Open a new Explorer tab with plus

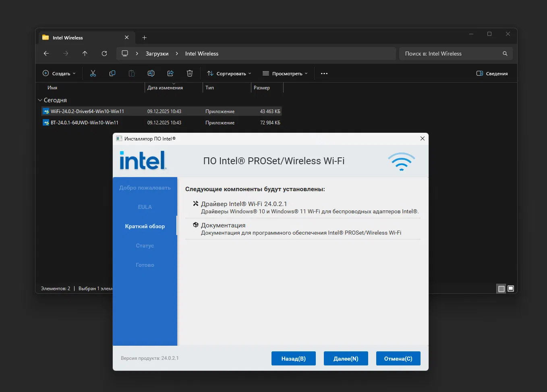click(x=145, y=38)
